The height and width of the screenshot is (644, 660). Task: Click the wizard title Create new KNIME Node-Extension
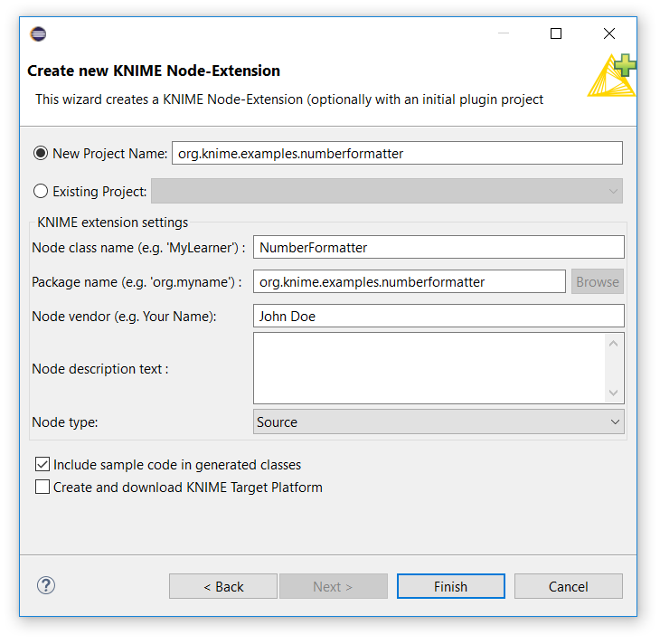point(154,71)
